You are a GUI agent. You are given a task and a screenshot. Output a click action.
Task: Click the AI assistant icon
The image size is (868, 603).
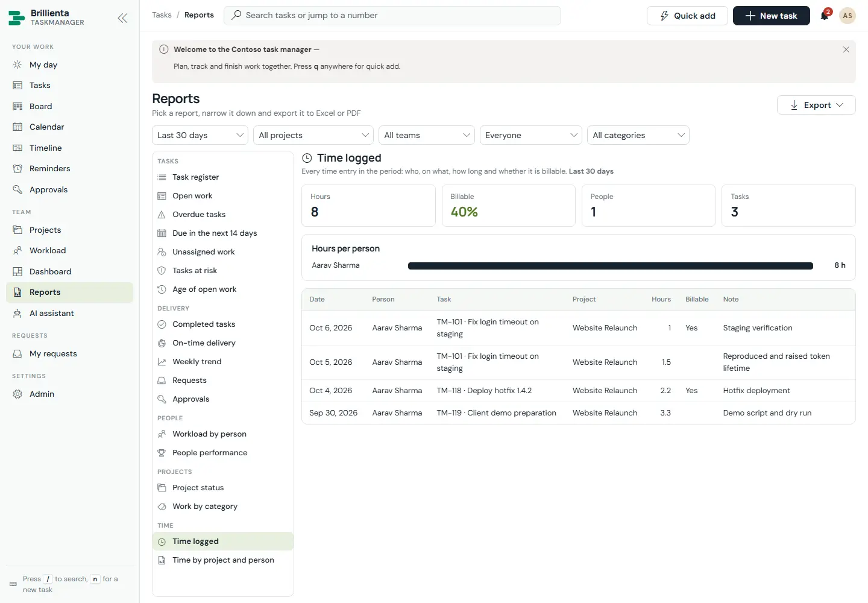[17, 313]
